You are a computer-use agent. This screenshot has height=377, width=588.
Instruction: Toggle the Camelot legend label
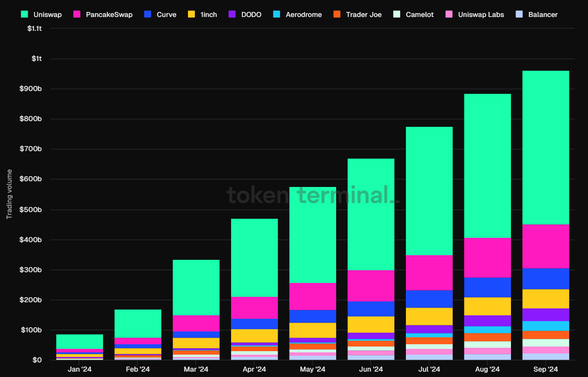(x=420, y=15)
